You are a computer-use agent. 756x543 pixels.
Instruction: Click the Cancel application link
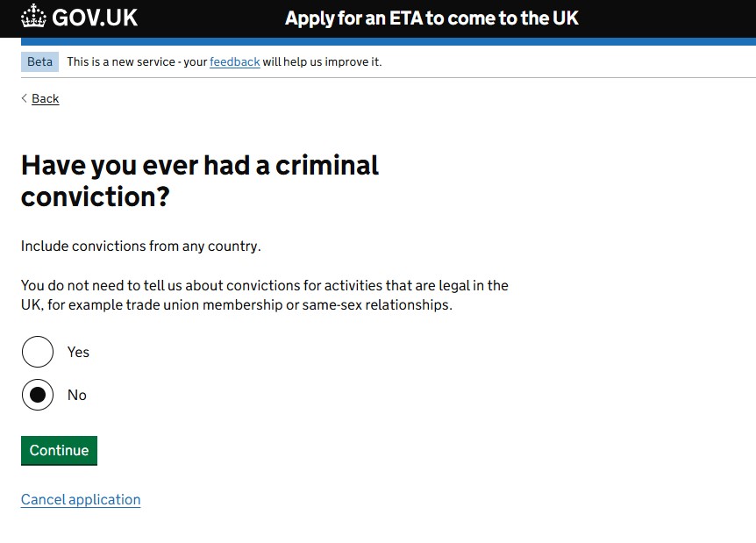(x=81, y=499)
